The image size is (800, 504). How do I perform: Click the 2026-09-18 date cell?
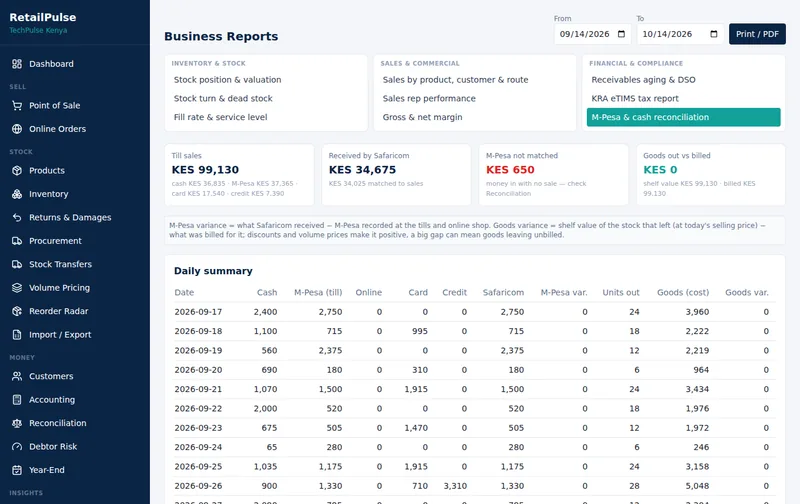(198, 331)
